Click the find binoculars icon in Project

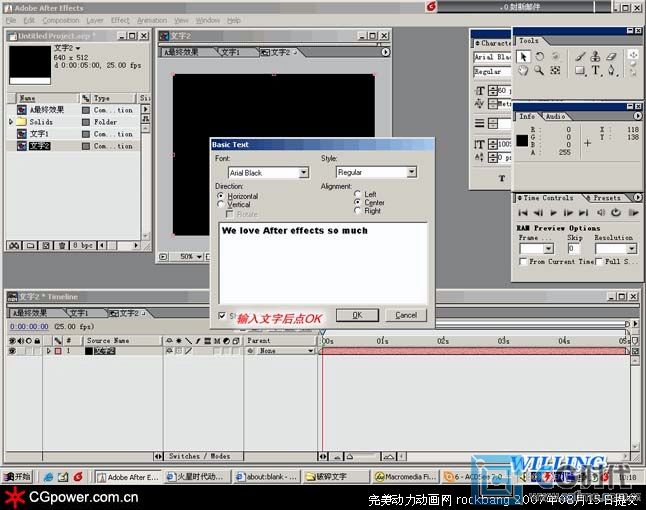(14, 246)
